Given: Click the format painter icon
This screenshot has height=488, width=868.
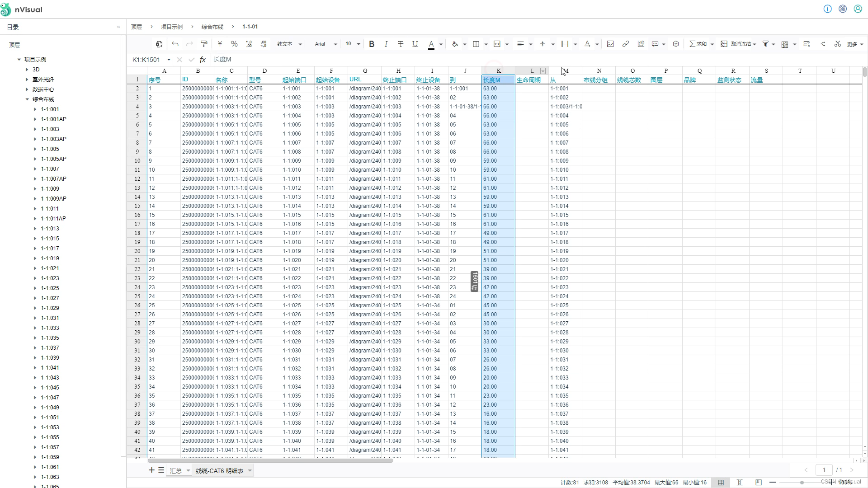Looking at the screenshot, I should (x=204, y=44).
